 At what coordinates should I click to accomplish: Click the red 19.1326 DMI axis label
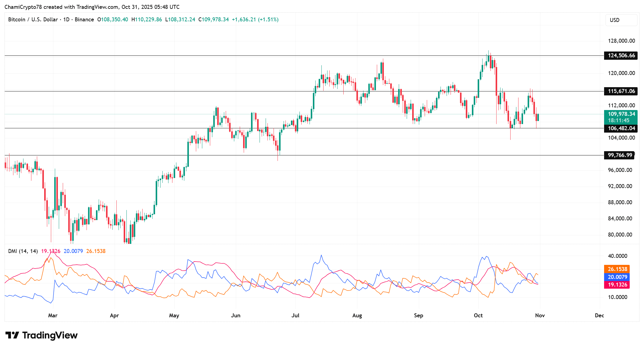click(617, 285)
